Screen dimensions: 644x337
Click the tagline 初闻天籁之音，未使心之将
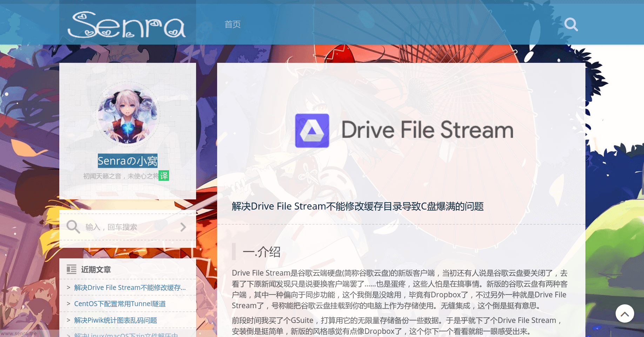pos(121,176)
